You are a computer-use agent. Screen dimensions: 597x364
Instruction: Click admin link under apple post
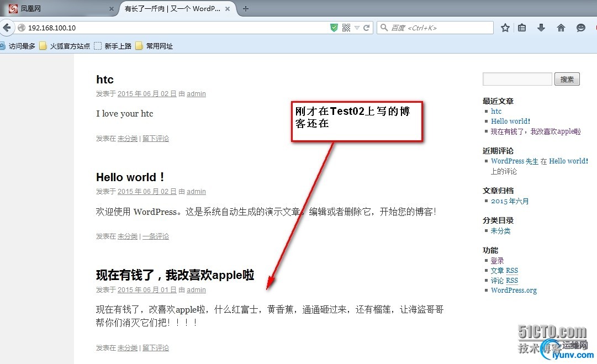coord(196,290)
